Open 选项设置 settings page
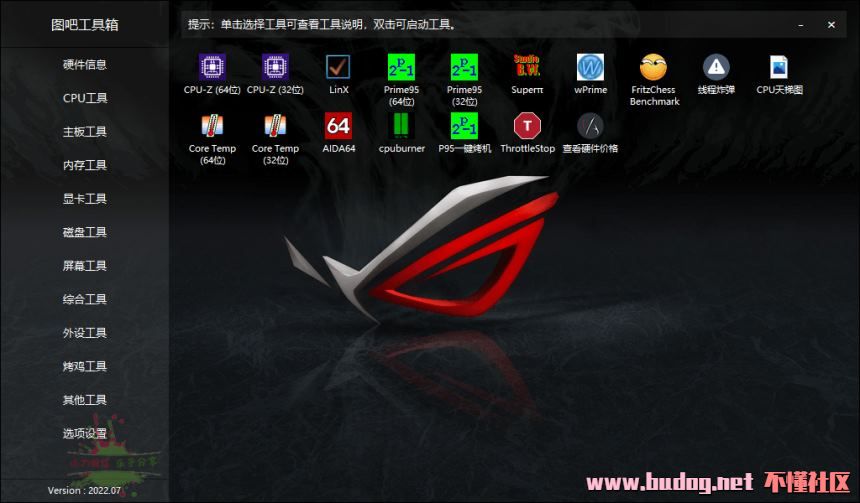The width and height of the screenshot is (860, 503). pyautogui.click(x=84, y=433)
